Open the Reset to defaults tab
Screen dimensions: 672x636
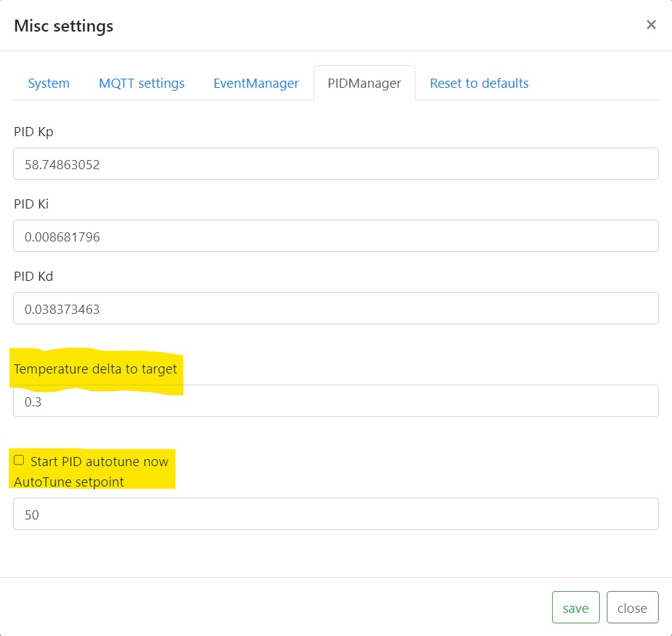tap(479, 84)
